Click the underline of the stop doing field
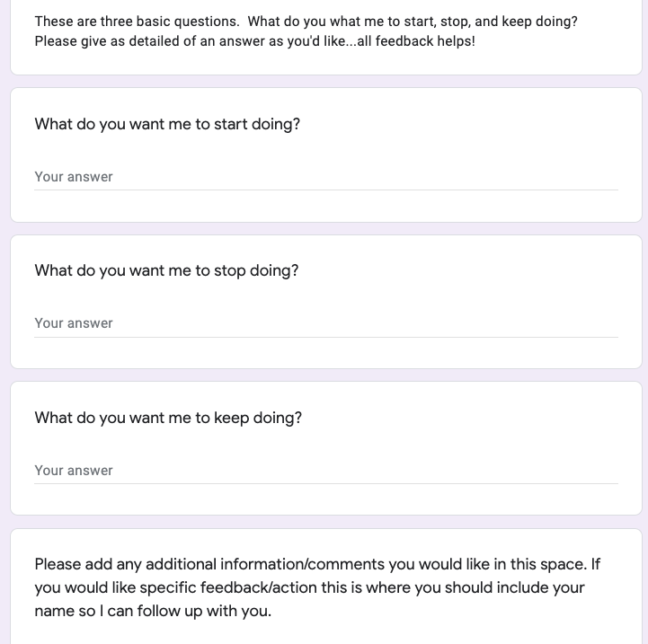Image resolution: width=648 pixels, height=644 pixels. tap(325, 337)
